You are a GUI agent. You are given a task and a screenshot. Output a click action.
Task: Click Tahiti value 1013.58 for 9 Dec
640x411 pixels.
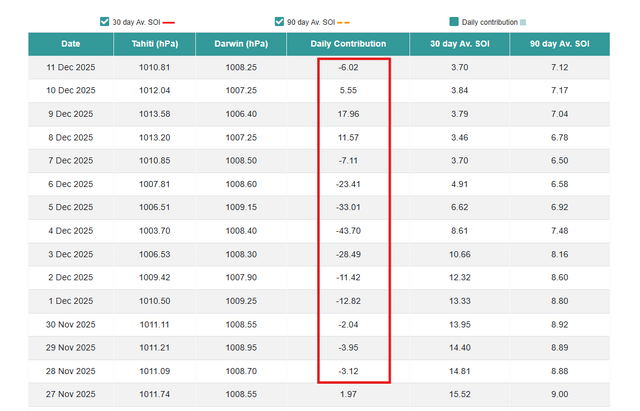tap(155, 114)
